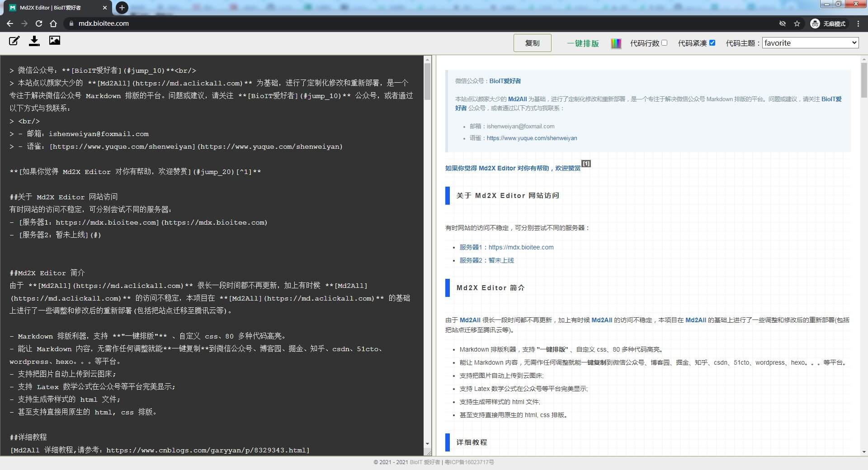
Task: Click the 邮箱 ishenweiyan@foxmail.com line in the preview
Action: click(512, 127)
